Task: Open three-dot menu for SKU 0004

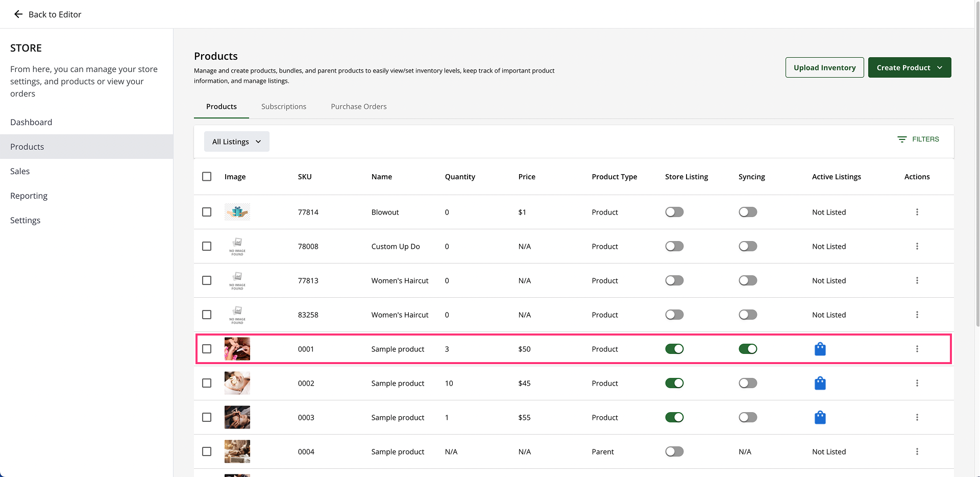Action: coord(917,451)
